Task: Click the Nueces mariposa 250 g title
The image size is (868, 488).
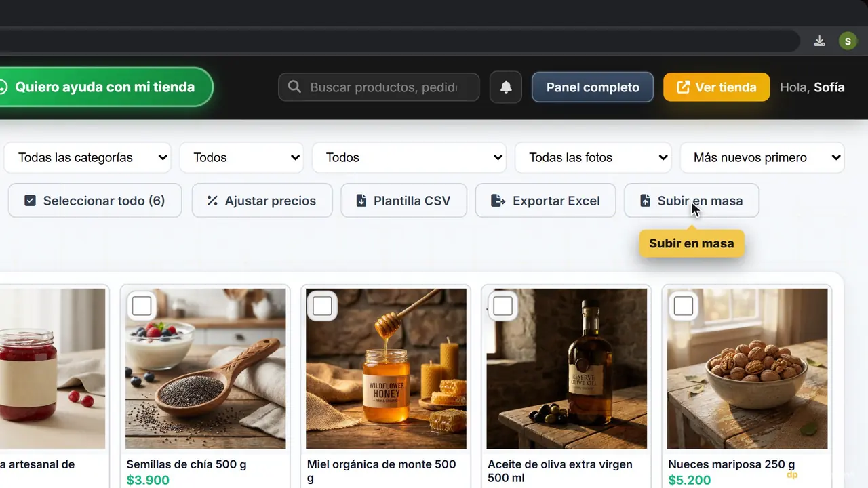Action: pos(732,464)
